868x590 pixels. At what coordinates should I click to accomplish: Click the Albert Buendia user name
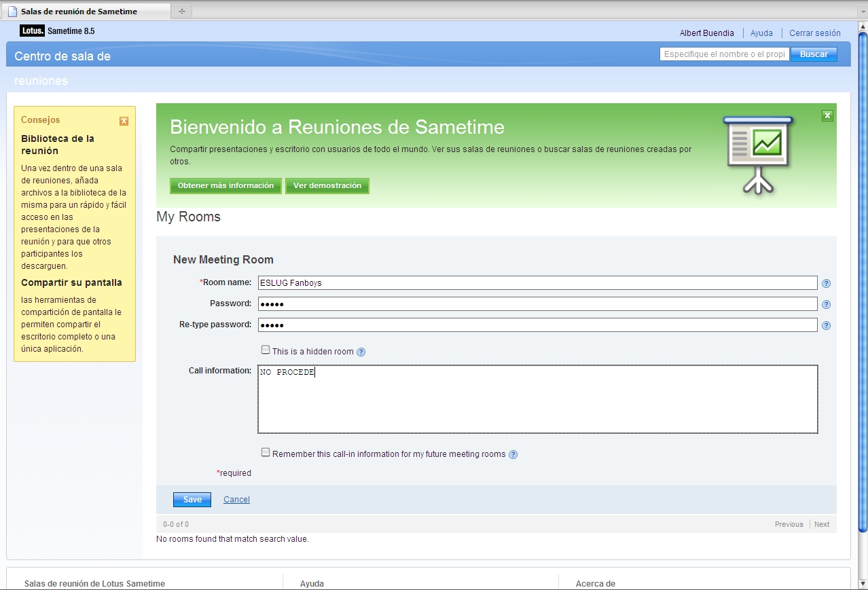[707, 33]
